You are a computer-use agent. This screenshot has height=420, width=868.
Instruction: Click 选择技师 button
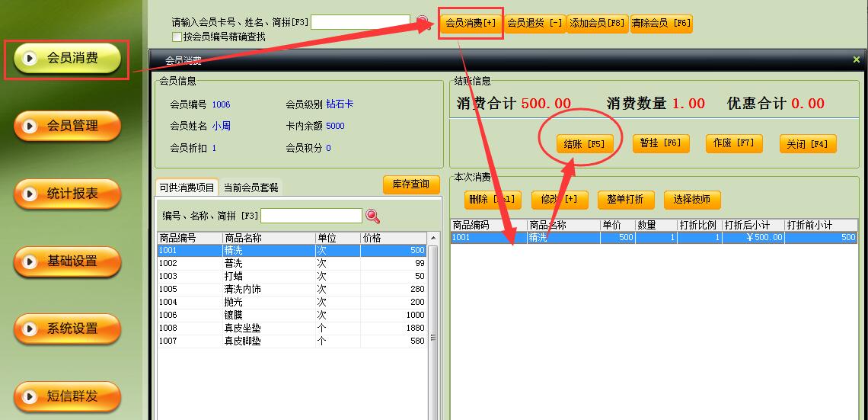pos(692,200)
